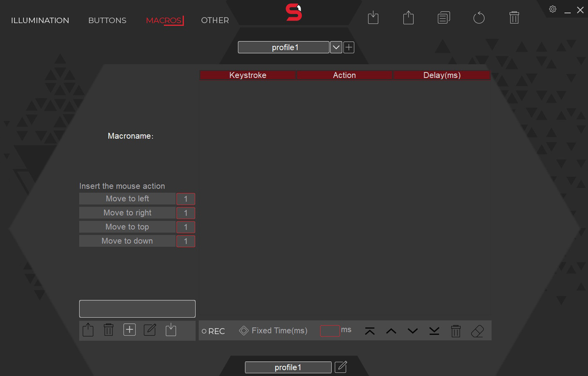The image size is (588, 376).
Task: Click the edit macro pencil icon
Action: click(150, 330)
